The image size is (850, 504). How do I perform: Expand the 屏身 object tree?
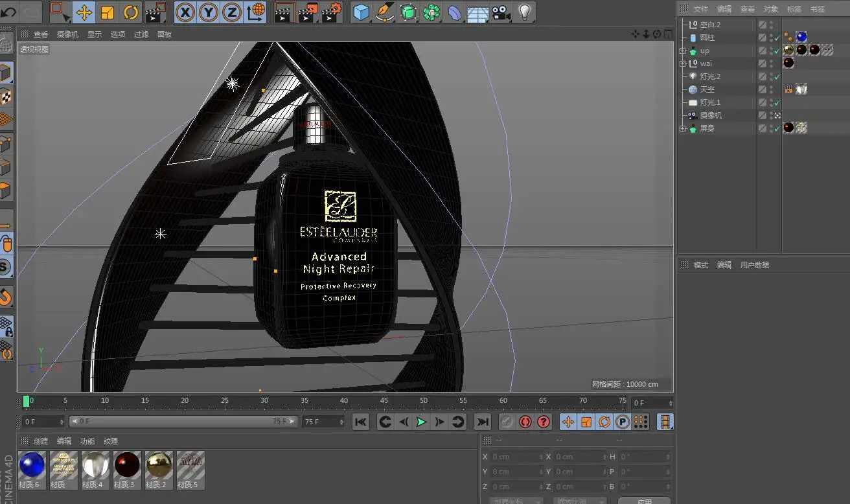(682, 128)
